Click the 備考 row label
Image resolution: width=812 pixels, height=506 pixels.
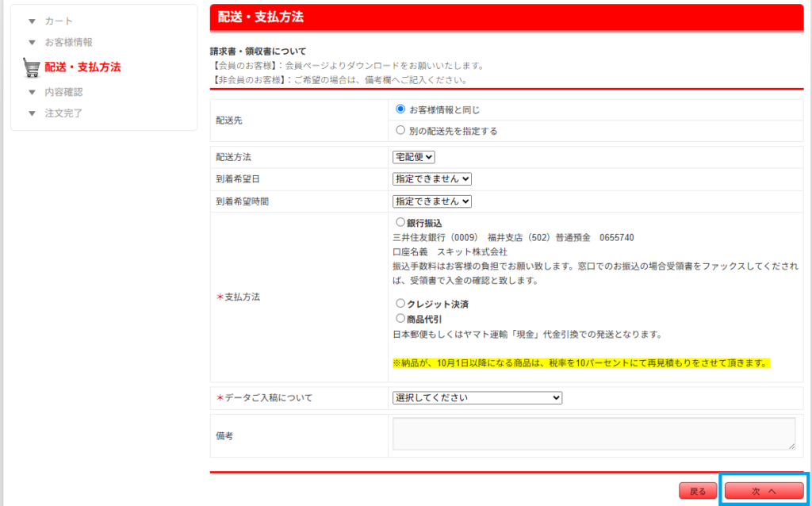(x=224, y=436)
